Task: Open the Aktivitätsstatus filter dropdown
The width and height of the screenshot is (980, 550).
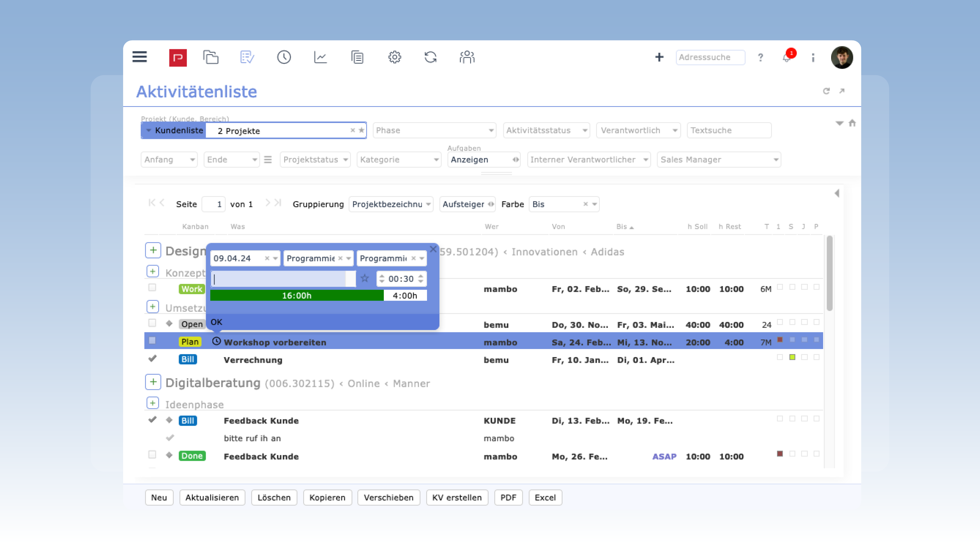Action: (546, 130)
